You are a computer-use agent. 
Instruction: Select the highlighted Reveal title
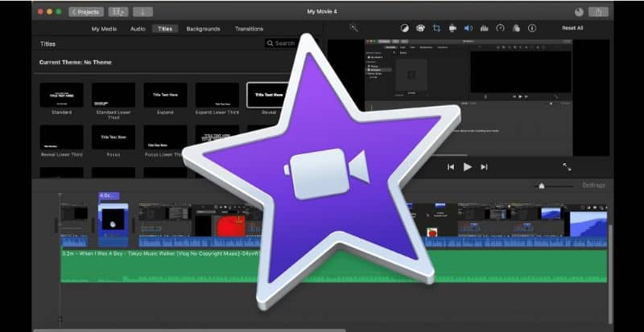tap(268, 95)
